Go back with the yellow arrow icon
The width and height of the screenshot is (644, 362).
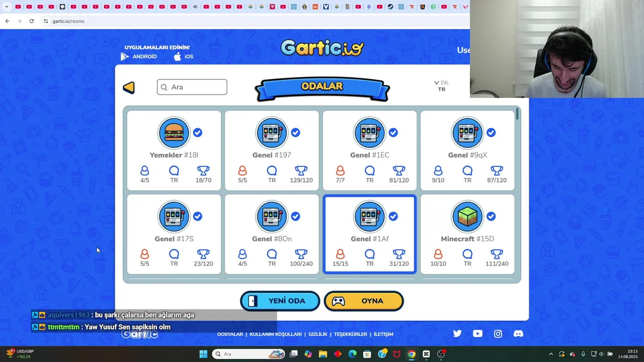point(129,87)
